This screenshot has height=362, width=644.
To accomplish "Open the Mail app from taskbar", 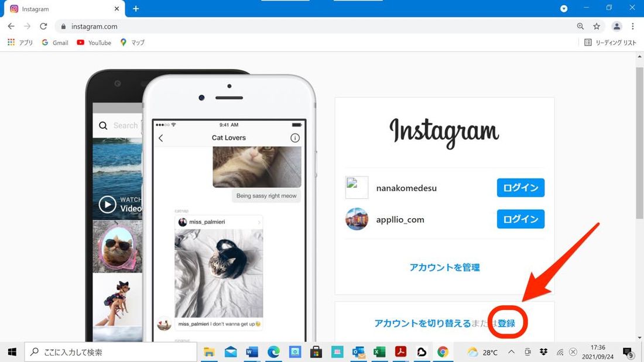I will click(231, 351).
